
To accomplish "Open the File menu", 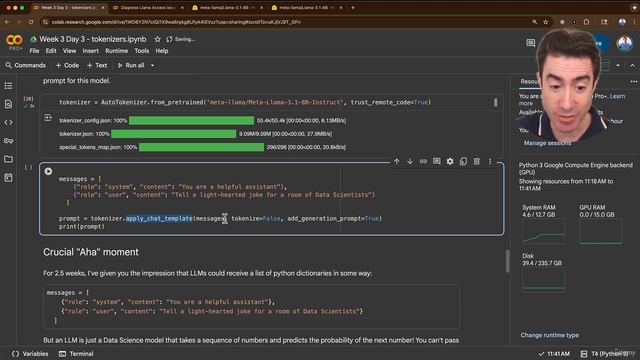I will [x=34, y=51].
